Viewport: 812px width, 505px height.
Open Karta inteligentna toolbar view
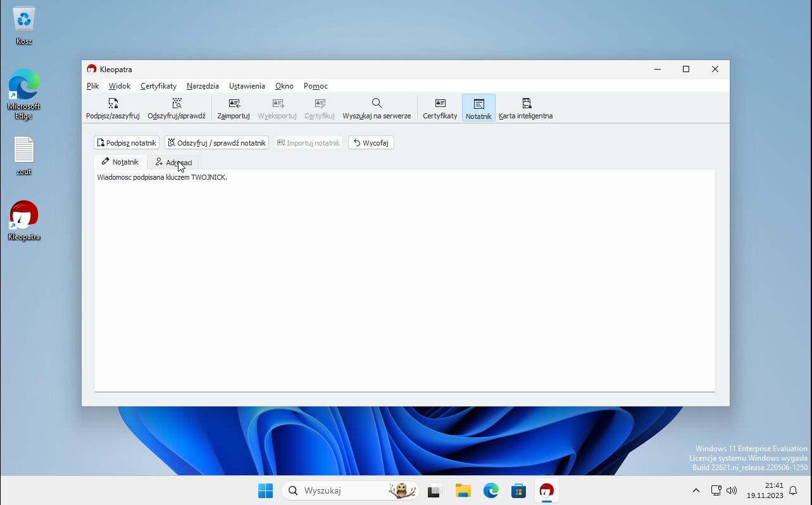[x=525, y=108]
